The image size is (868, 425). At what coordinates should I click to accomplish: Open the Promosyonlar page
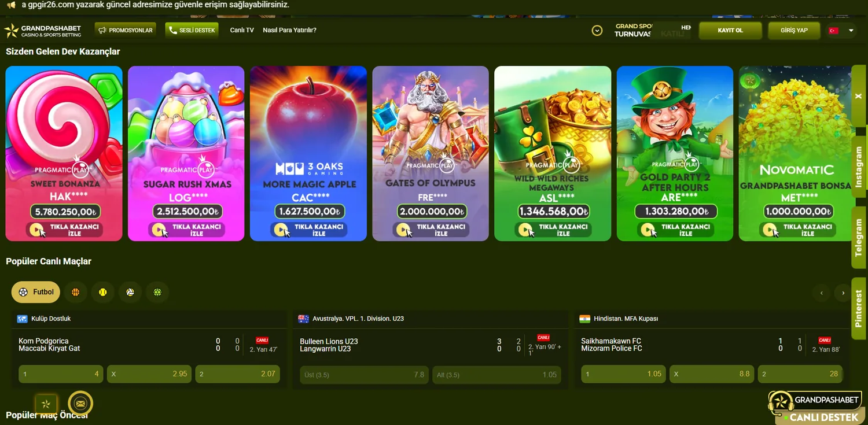(126, 30)
